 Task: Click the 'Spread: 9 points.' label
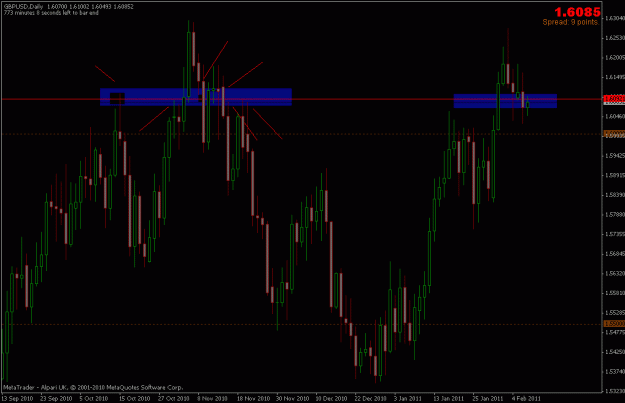[571, 22]
